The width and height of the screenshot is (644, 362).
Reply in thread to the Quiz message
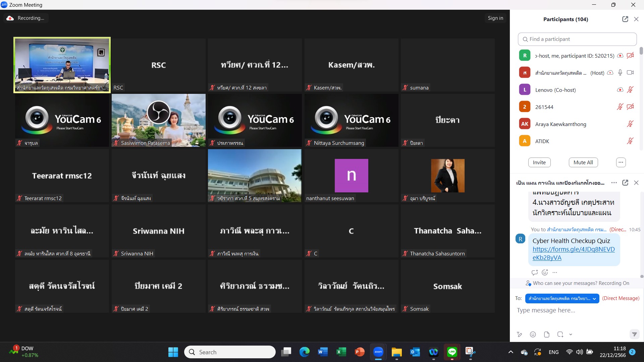pos(535,272)
